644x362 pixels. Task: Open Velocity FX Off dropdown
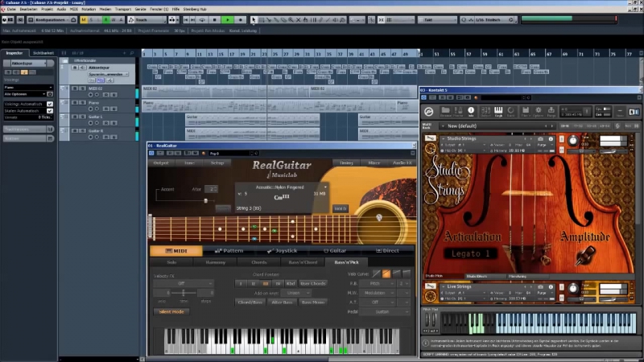pos(184,284)
